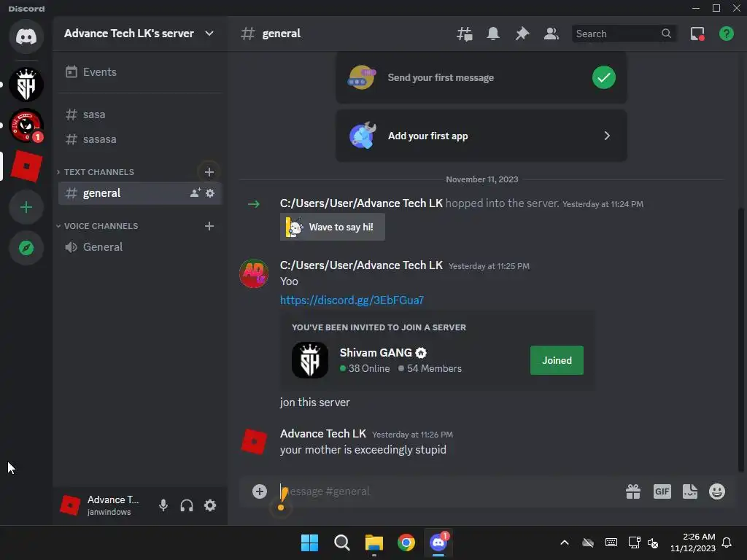Toggle microphone mute
The width and height of the screenshot is (747, 560).
163,505
